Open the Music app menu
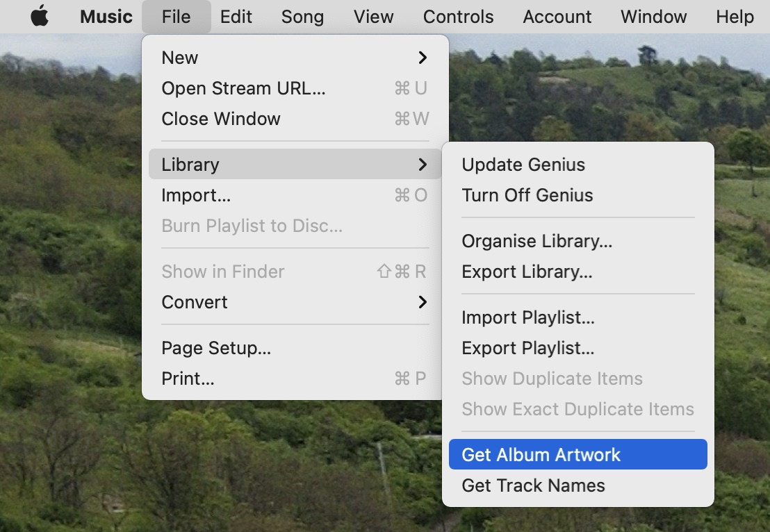 point(106,17)
